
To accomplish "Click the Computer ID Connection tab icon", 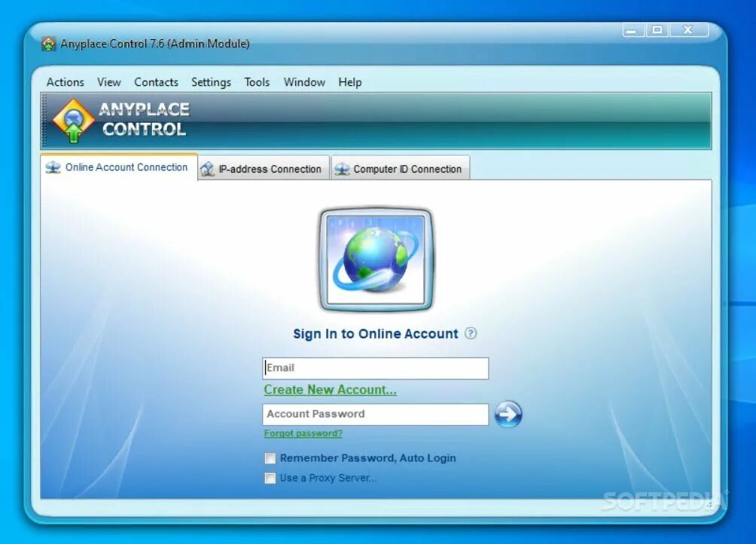I will [342, 170].
